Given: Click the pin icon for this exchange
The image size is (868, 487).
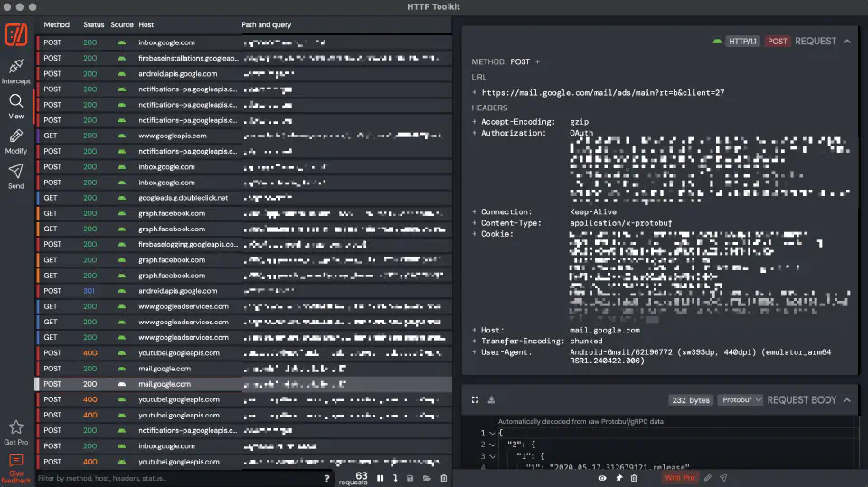Looking at the screenshot, I should tap(618, 478).
